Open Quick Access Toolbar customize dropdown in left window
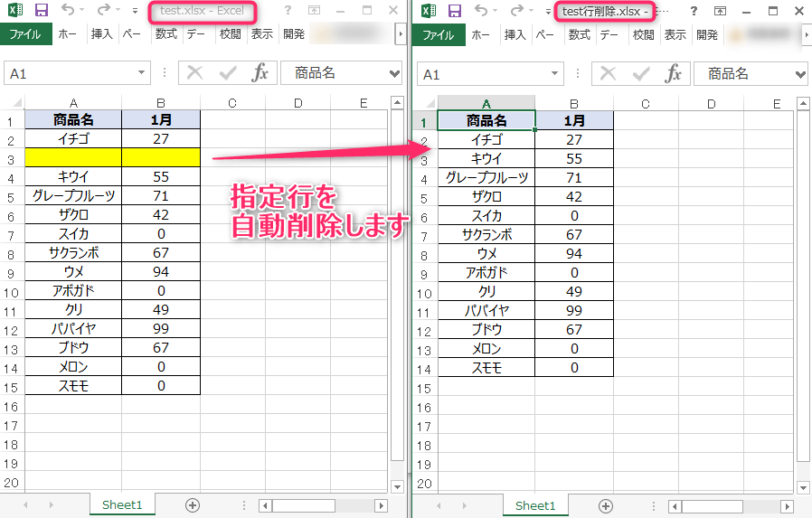812x518 pixels. [135, 11]
